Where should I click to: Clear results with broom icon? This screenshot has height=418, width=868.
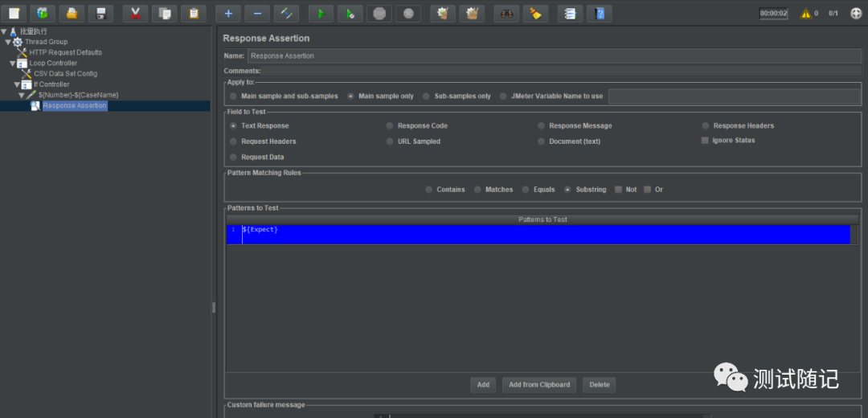point(442,14)
